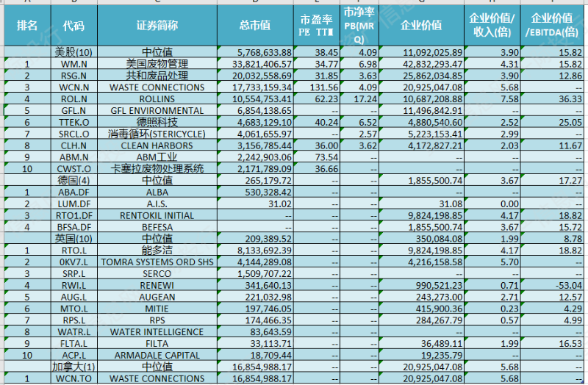Click PE value 73.54
The image size is (588, 385).
[317, 156]
